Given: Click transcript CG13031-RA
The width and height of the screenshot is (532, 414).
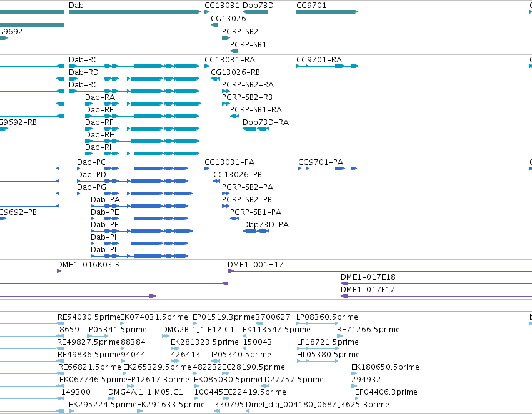Looking at the screenshot, I should 207,66.
